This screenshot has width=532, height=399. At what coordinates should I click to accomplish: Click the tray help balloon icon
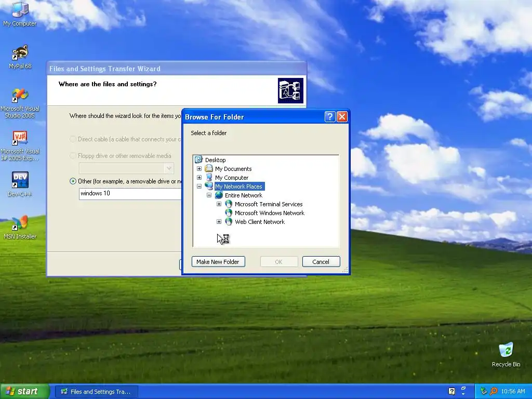pyautogui.click(x=451, y=391)
